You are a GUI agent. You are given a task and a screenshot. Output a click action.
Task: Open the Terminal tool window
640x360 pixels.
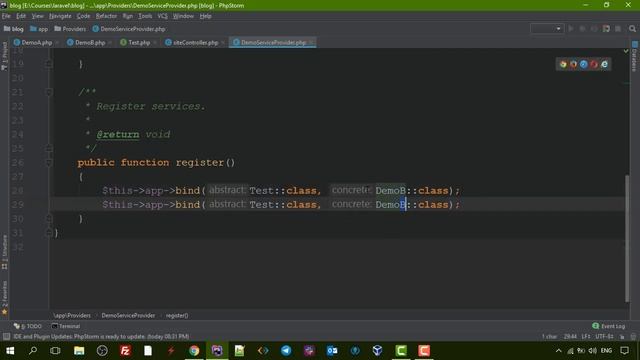point(66,326)
